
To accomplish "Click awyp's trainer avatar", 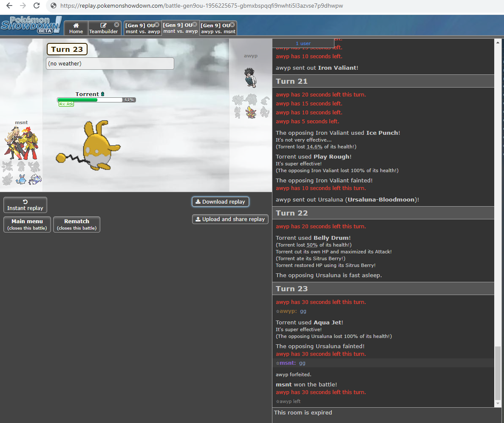I will pos(250,77).
